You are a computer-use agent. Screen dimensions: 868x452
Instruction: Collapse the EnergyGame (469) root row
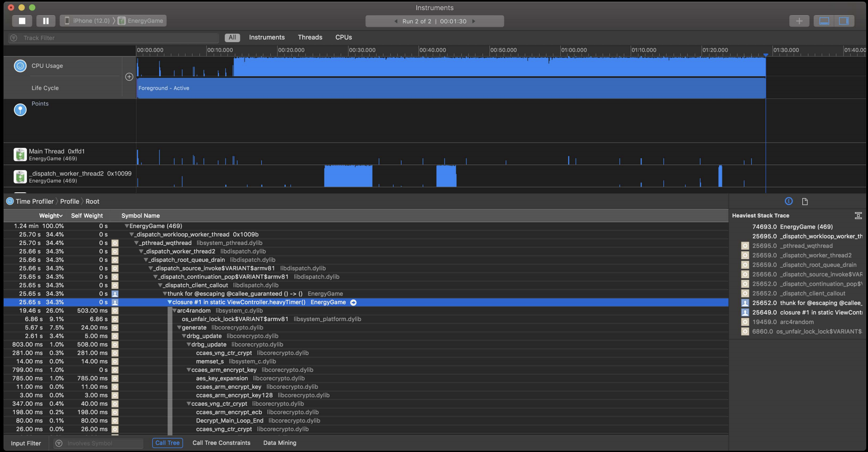pos(127,226)
